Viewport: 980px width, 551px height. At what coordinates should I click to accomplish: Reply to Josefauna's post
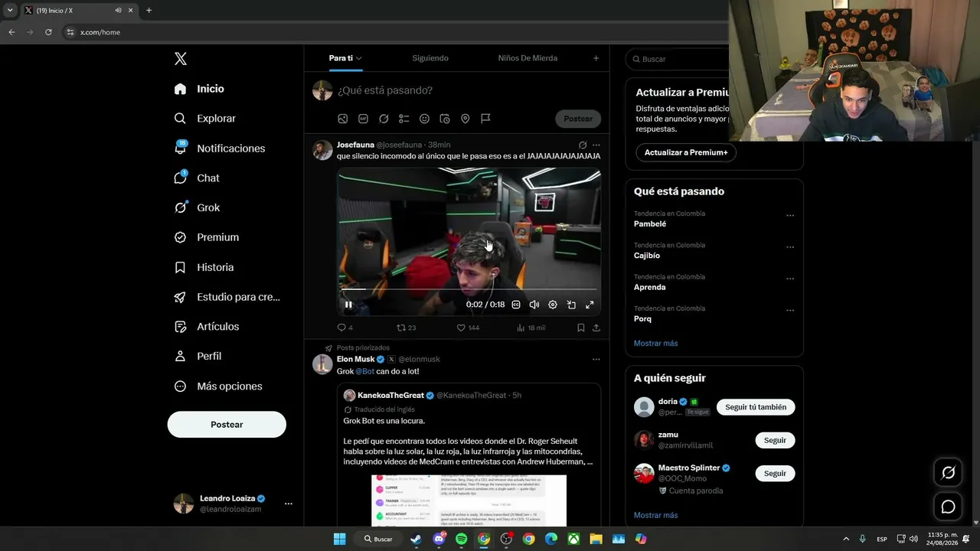tap(345, 328)
